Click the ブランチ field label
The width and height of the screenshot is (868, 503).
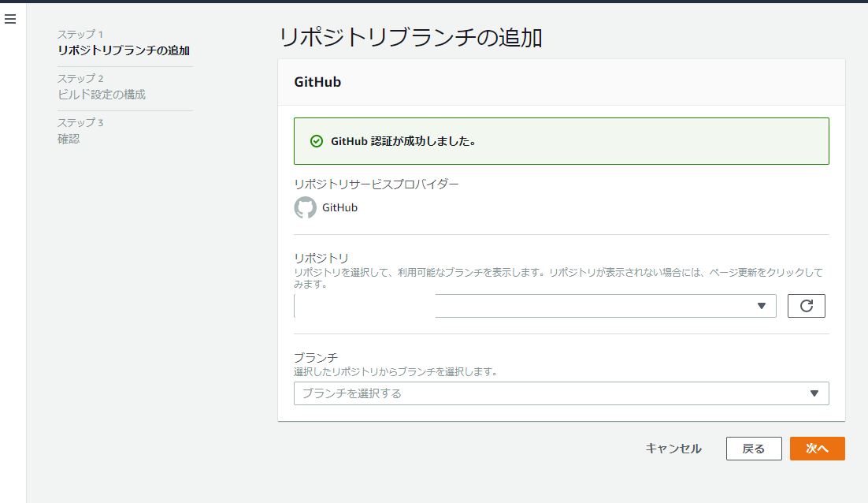coord(316,358)
